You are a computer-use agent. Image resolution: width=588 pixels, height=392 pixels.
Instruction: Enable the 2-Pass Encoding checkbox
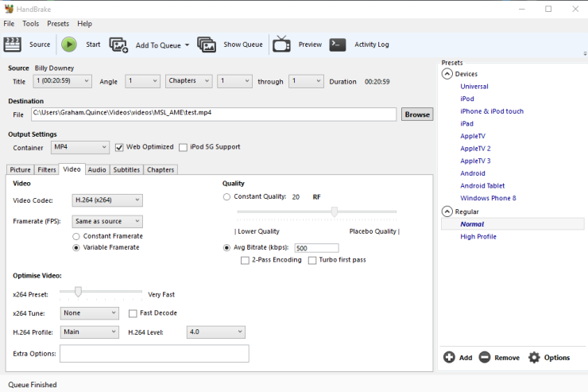pos(245,260)
